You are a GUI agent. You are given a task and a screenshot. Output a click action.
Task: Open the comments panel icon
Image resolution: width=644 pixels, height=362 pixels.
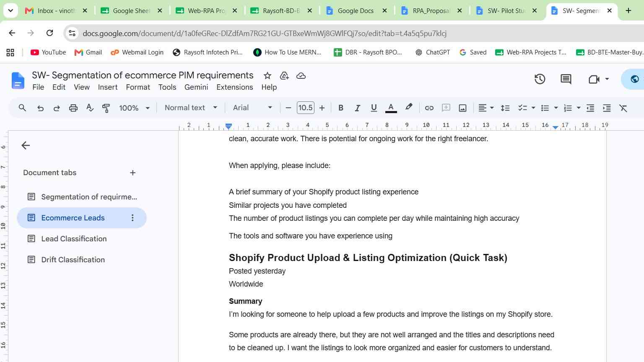pos(566,79)
